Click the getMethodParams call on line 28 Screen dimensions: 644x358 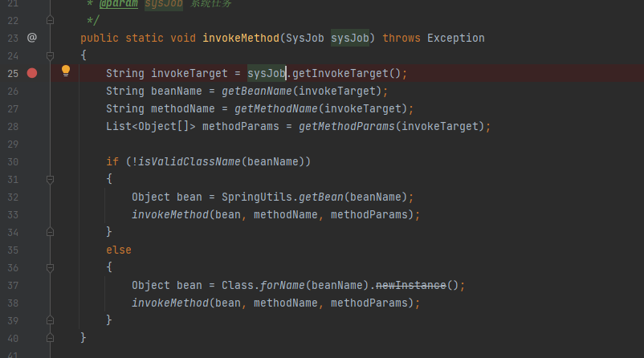[x=347, y=127]
